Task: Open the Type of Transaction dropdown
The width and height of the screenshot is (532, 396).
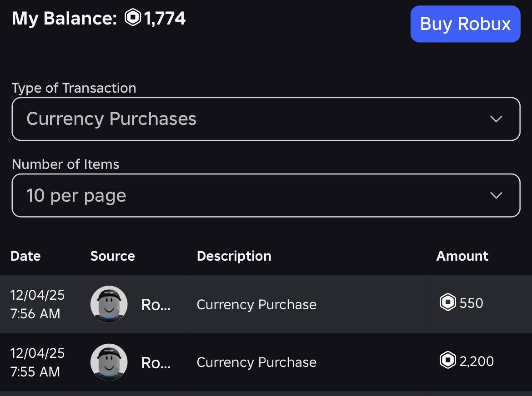Action: tap(266, 119)
